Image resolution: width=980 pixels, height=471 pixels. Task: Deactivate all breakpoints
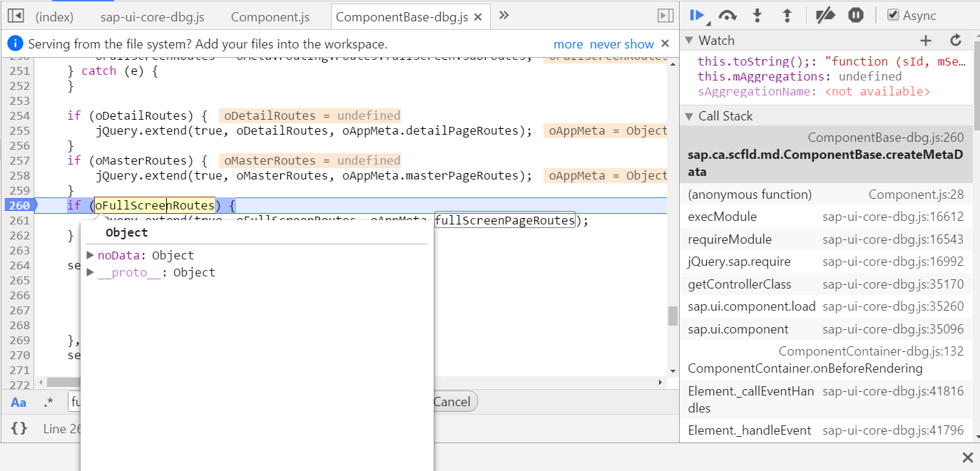[825, 14]
